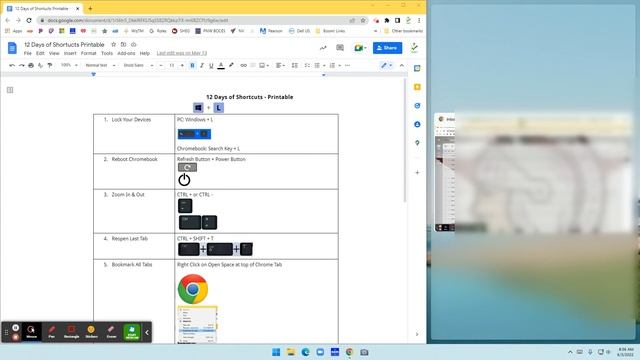640x360 pixels.
Task: Click the move document folder icon
Action: [x=123, y=44]
